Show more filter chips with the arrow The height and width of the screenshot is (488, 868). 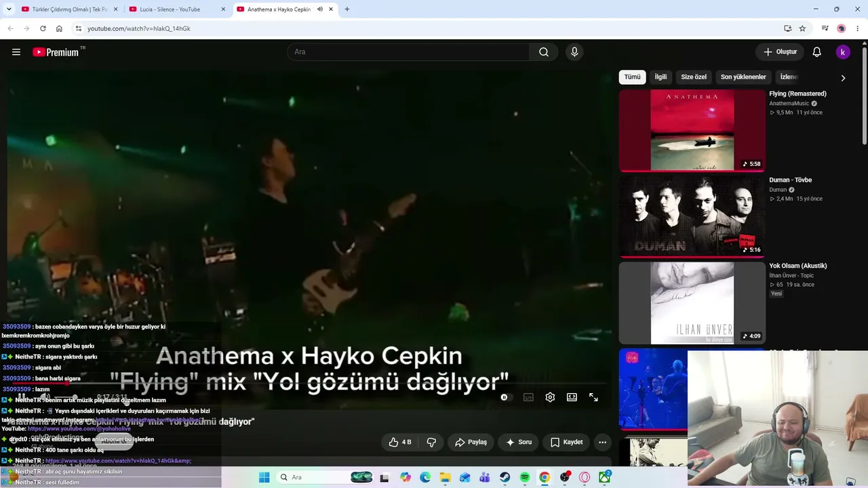843,77
